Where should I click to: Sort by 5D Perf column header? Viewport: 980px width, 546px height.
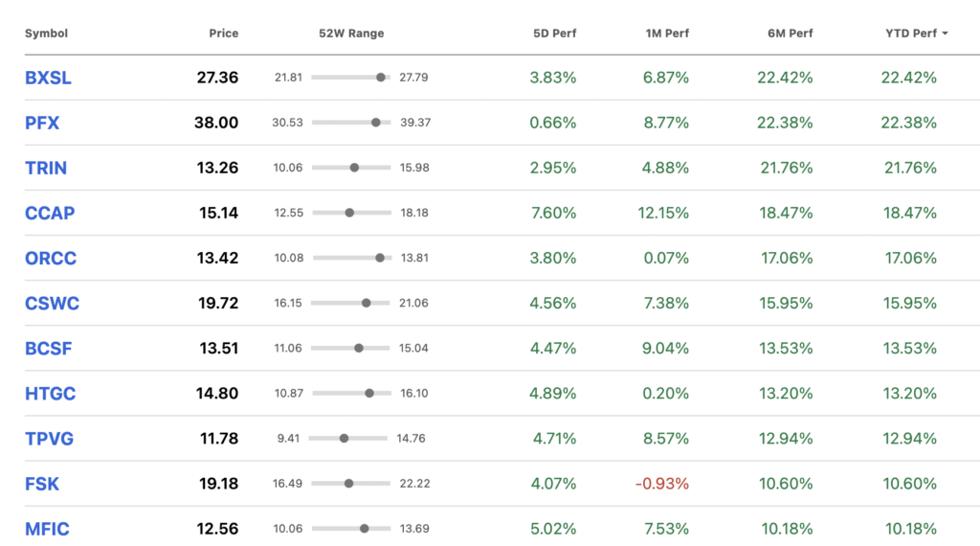coord(554,34)
